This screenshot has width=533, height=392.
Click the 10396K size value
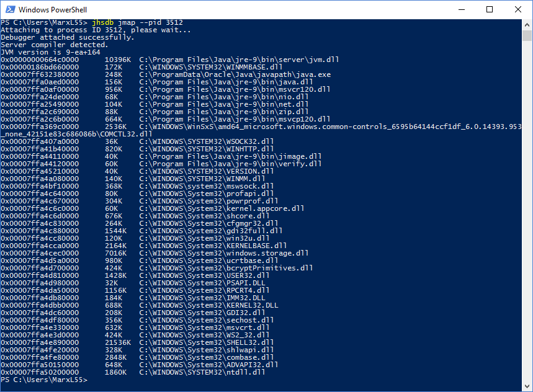(x=118, y=60)
